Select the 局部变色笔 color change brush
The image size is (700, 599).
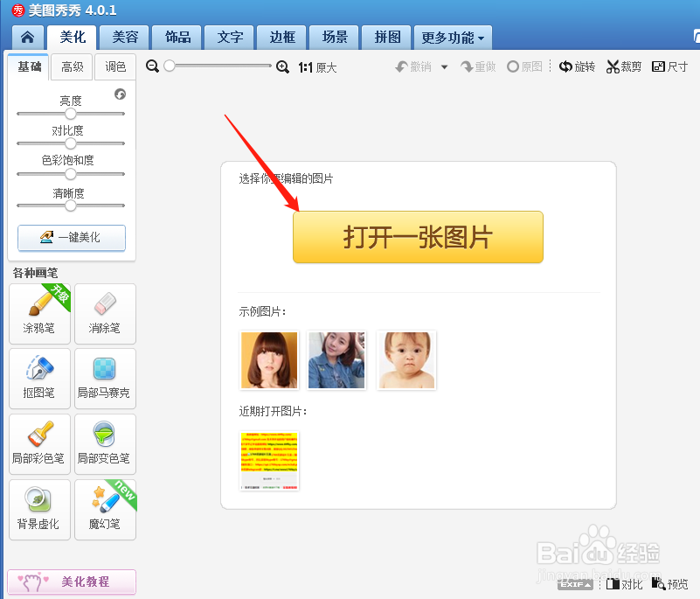click(x=105, y=444)
